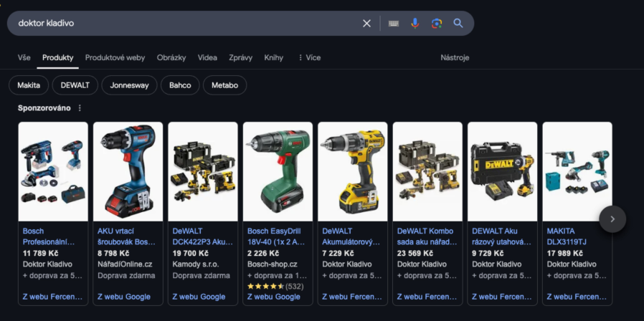This screenshot has width=644, height=321.
Task: Focus the search field containing doktor kladivo
Action: [185, 24]
